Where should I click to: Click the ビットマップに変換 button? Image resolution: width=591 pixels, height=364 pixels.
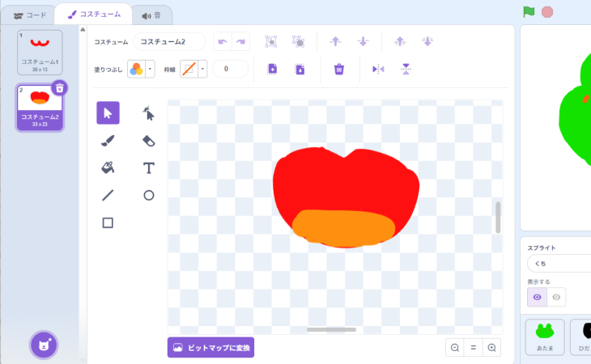tap(210, 348)
